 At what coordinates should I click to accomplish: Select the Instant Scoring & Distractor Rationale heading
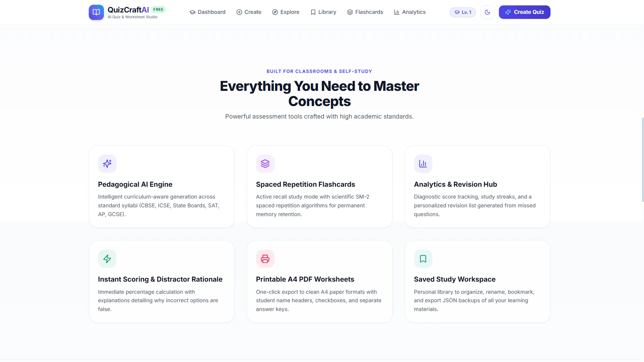pos(160,279)
